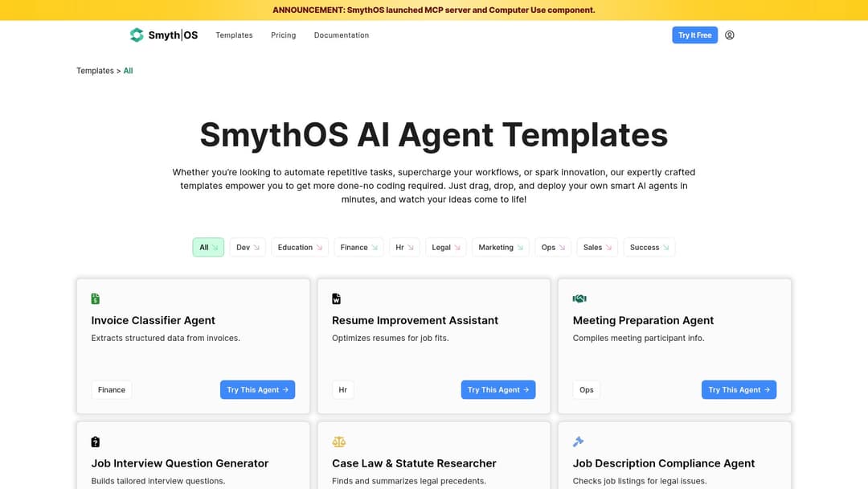Image resolution: width=868 pixels, height=489 pixels.
Task: Click the Job Description Compliance gavel icon
Action: point(578,442)
